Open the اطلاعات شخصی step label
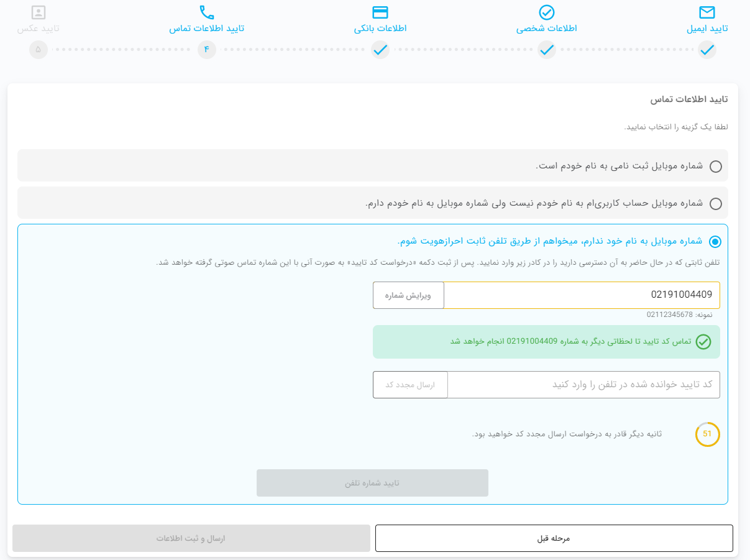The image size is (750, 560). (x=547, y=29)
